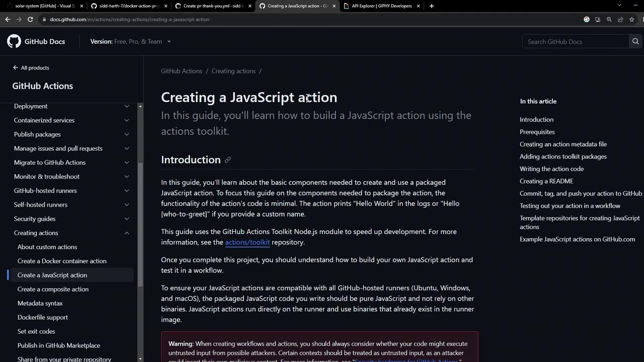Screen dimensions: 644x362
Task: Expand the Security guides section
Action: [127, 219]
